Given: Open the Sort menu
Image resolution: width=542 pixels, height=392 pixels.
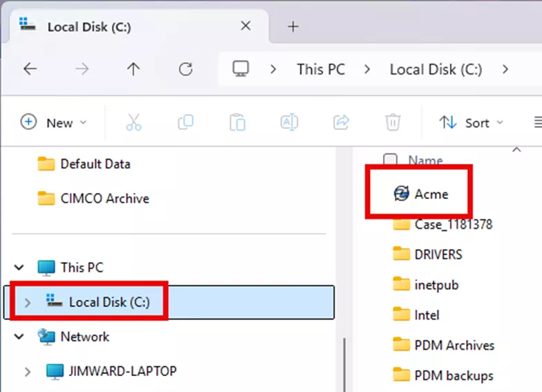Looking at the screenshot, I should 471,123.
